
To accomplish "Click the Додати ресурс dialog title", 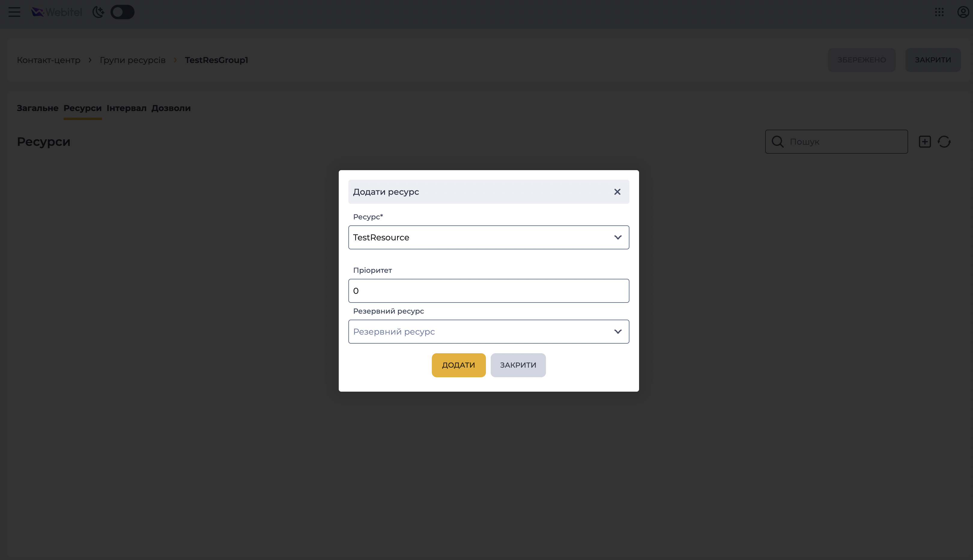I will [x=386, y=192].
